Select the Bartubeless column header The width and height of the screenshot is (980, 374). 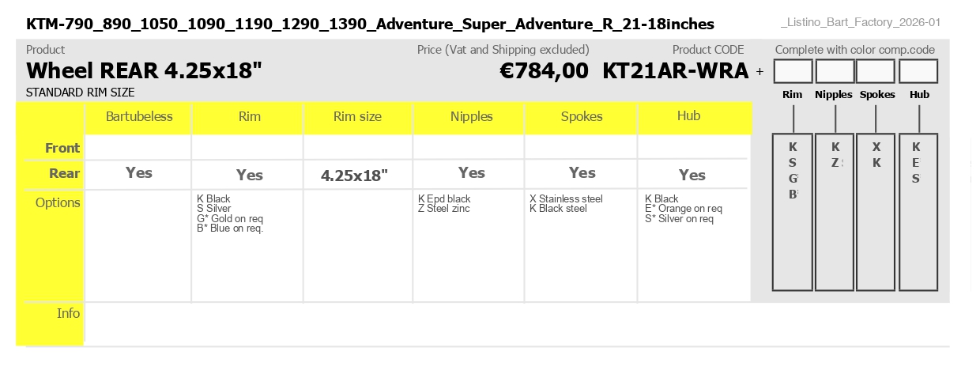click(x=138, y=117)
